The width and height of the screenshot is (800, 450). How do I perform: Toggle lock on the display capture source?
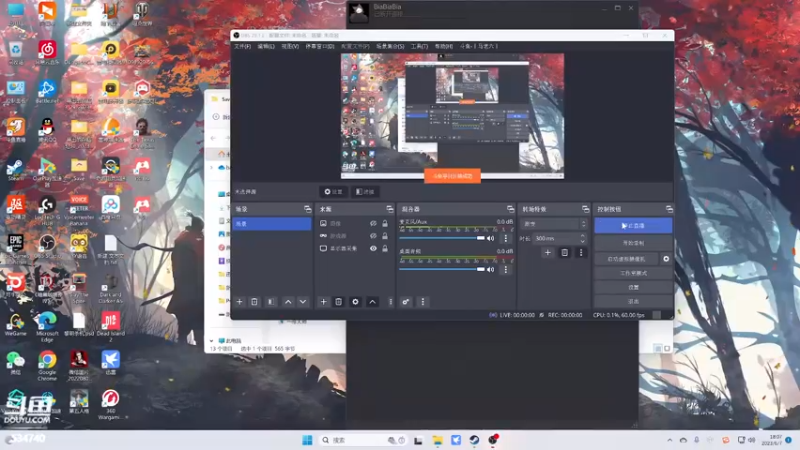[x=385, y=248]
